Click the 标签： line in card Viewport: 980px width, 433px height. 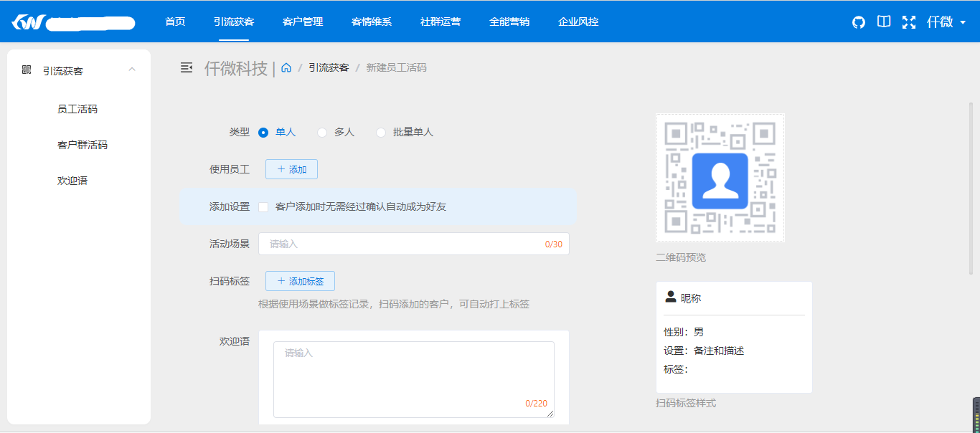(x=676, y=369)
